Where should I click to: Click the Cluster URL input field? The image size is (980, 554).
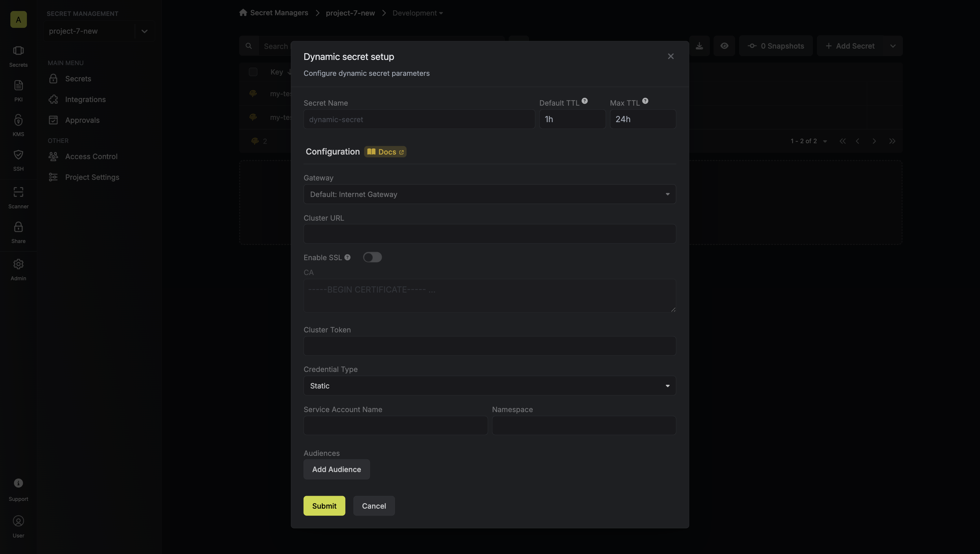coord(490,234)
